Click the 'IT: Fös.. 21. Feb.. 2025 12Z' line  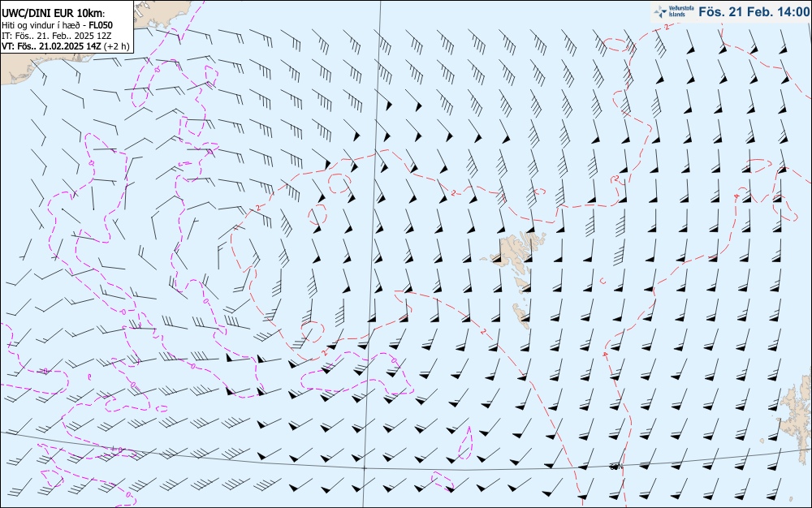(58, 36)
